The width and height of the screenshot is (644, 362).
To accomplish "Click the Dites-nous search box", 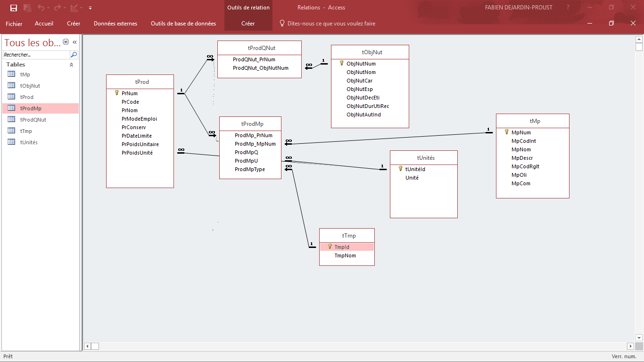I will click(331, 24).
